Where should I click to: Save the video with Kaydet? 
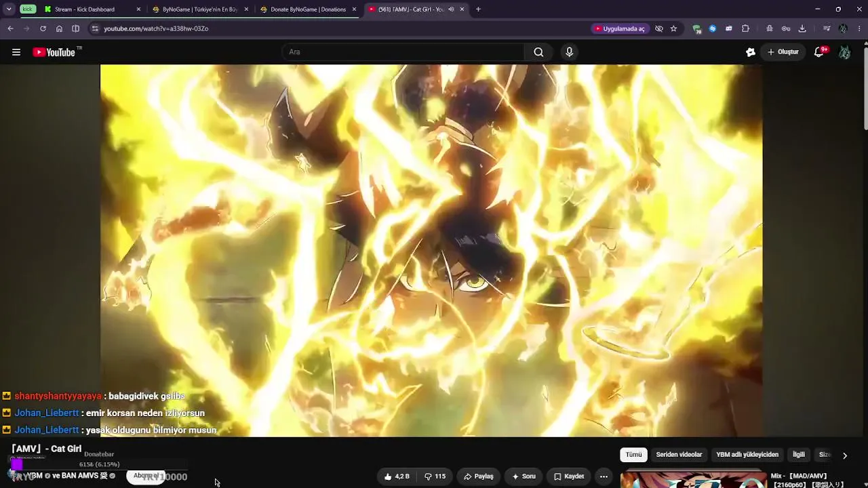coord(568,476)
